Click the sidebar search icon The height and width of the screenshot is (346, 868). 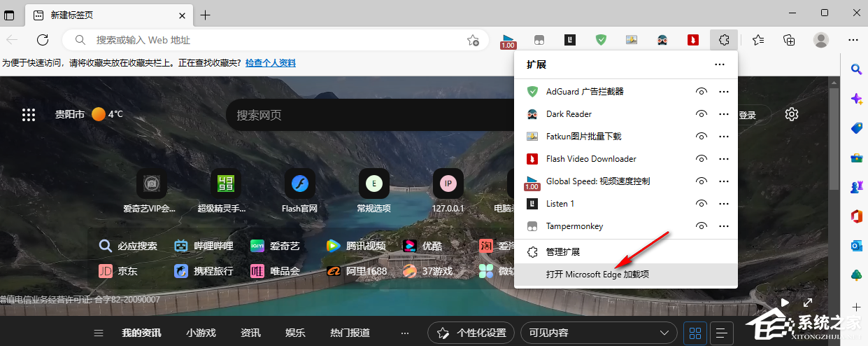pyautogui.click(x=855, y=69)
